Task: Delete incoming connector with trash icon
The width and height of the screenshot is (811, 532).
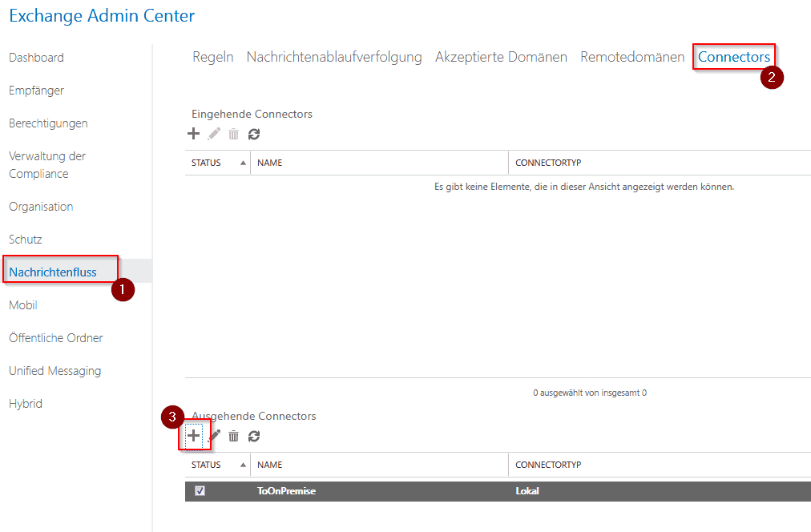Action: (x=234, y=134)
